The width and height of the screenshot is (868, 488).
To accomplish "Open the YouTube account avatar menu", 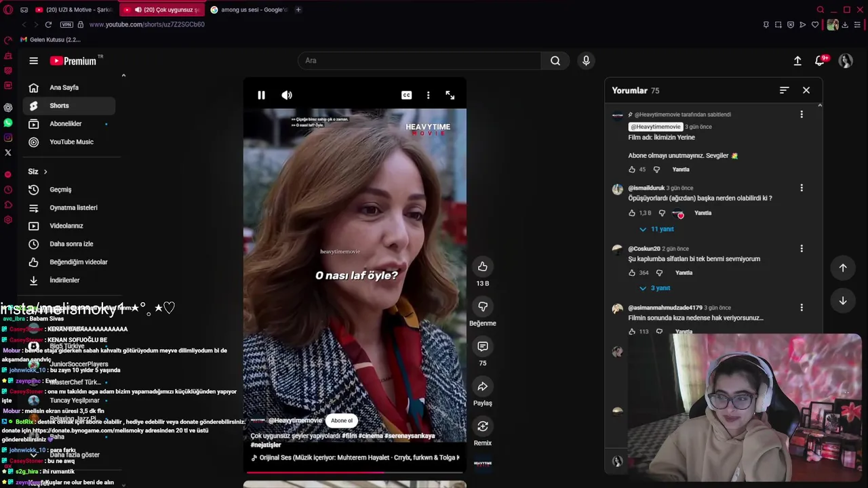I will click(x=846, y=60).
